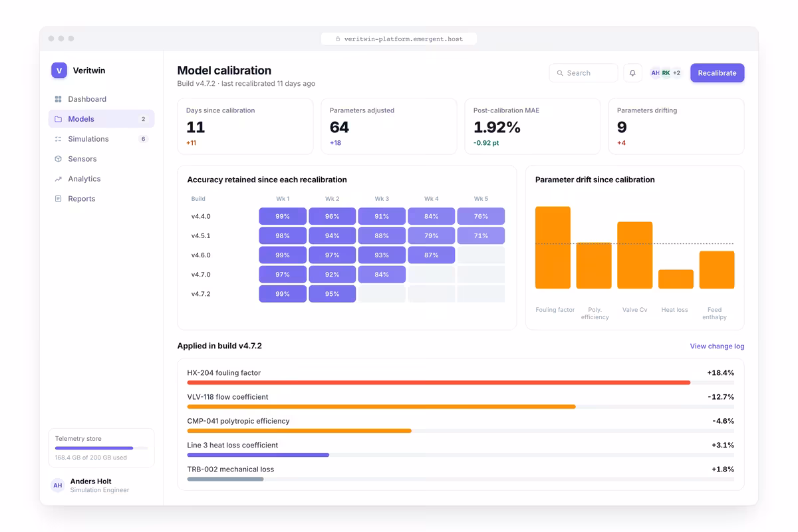Click the browser address bar
Viewport: 798px width, 532px height.
(x=399, y=39)
